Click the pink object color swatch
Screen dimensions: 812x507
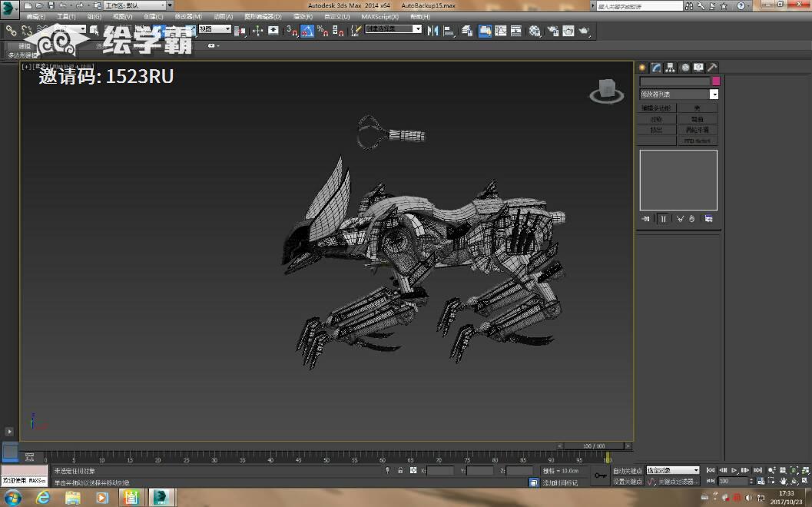tap(716, 81)
